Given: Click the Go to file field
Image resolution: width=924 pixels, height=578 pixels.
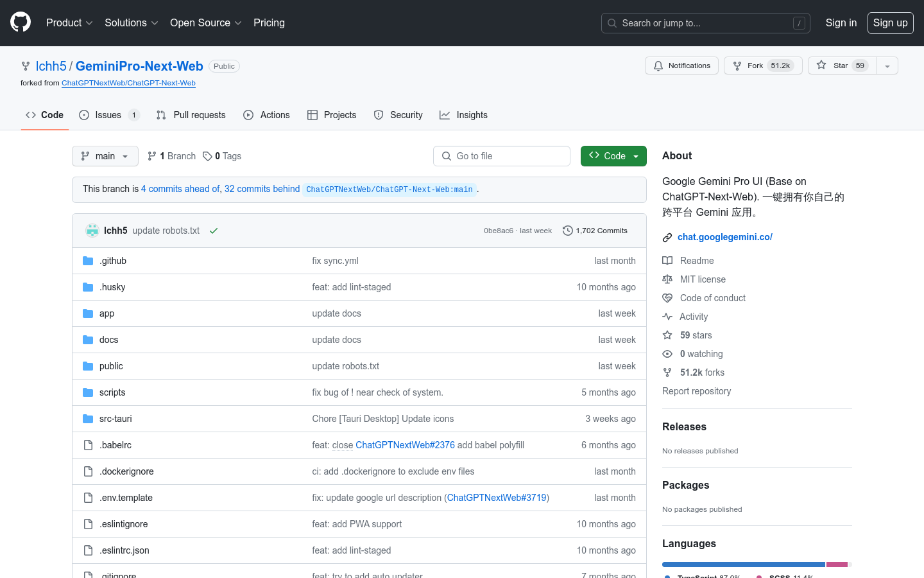Looking at the screenshot, I should 502,156.
